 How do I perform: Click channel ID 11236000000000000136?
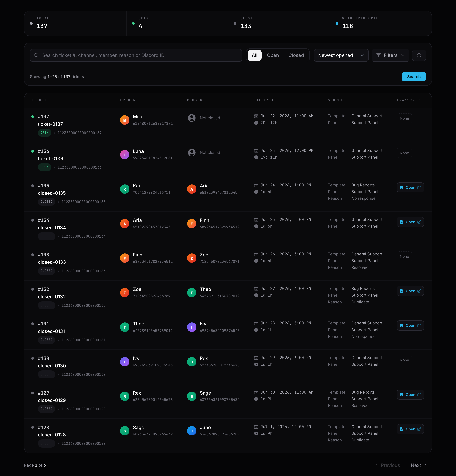[79, 167]
